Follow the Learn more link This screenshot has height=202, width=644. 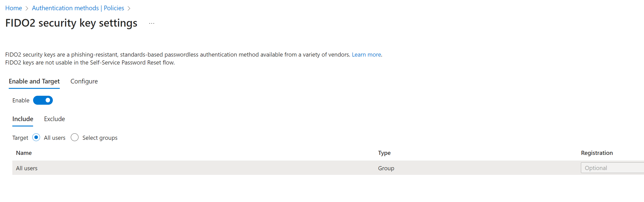click(366, 55)
